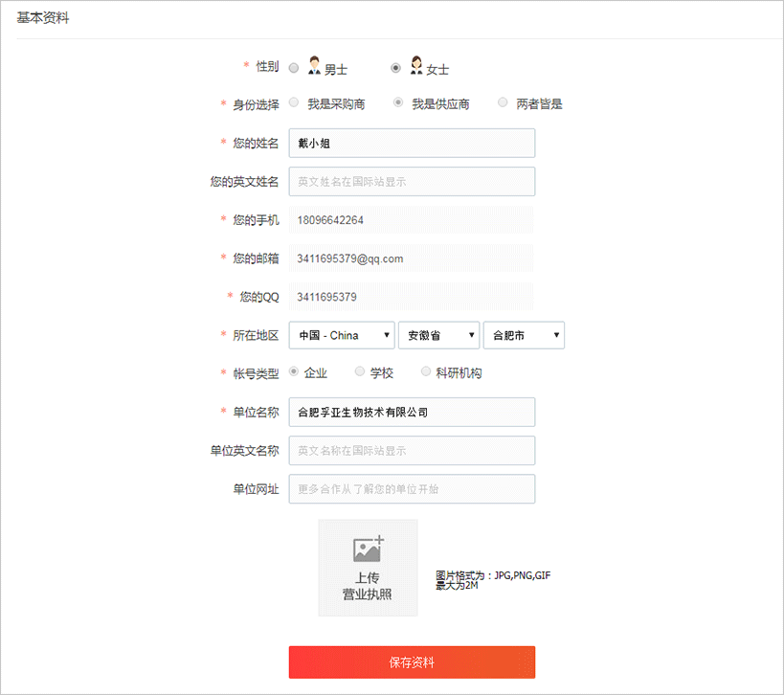Screen dimensions: 784x695
Task: Choose 我是供应商 identity option
Action: click(x=398, y=102)
